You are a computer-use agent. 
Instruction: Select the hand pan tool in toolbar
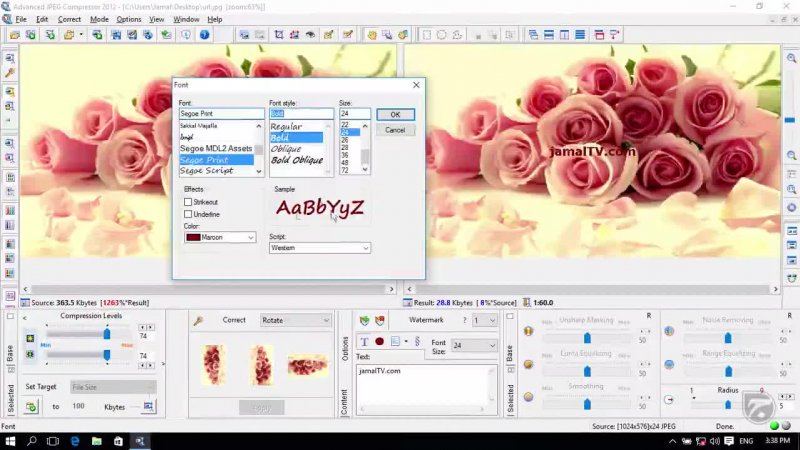[x=371, y=35]
